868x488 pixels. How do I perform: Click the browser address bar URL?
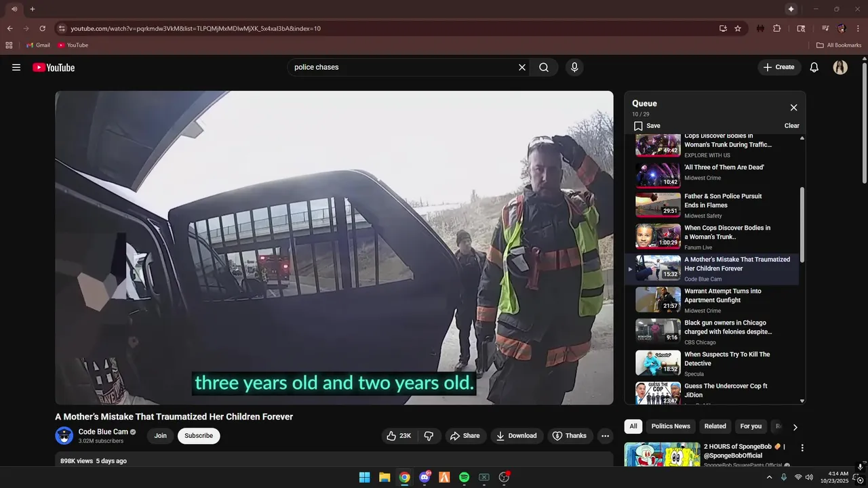[x=195, y=28]
